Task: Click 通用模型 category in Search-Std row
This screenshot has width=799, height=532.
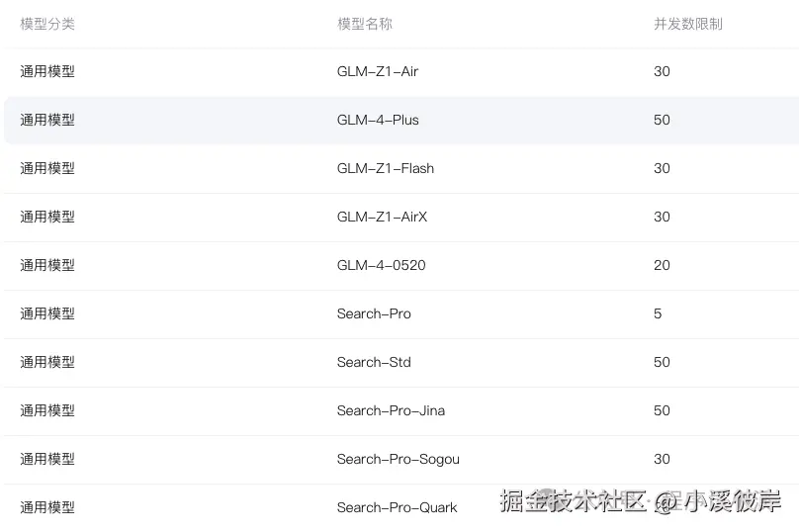Action: [x=47, y=362]
